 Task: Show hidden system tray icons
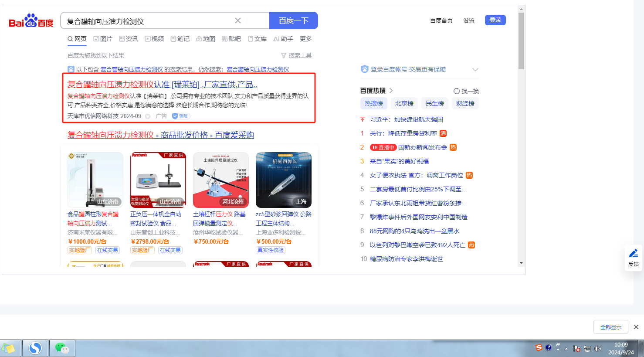(566, 349)
